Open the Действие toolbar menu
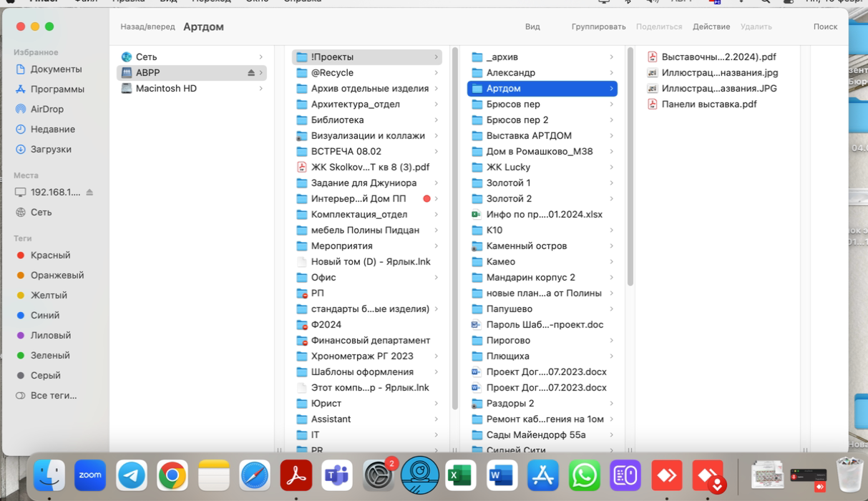 [x=711, y=26]
